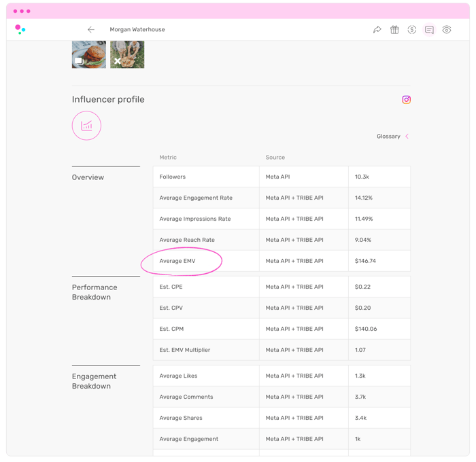
Task: Click the Instagram icon beside Influencer profile
Action: pos(406,100)
